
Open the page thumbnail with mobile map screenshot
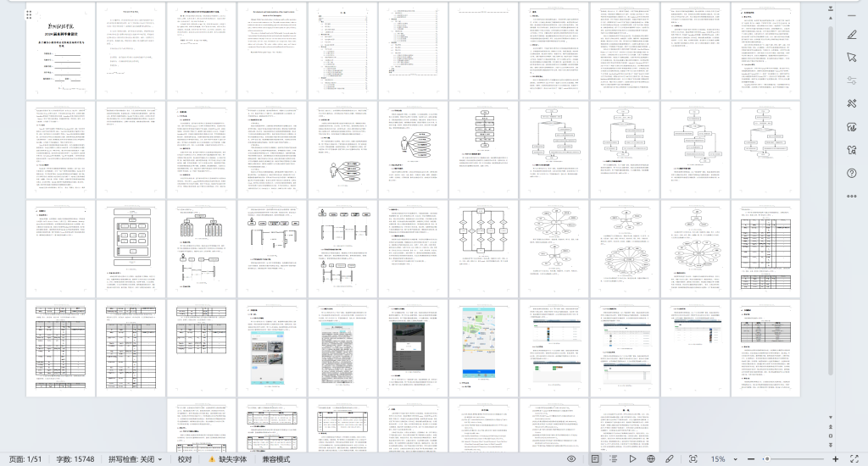(483, 348)
